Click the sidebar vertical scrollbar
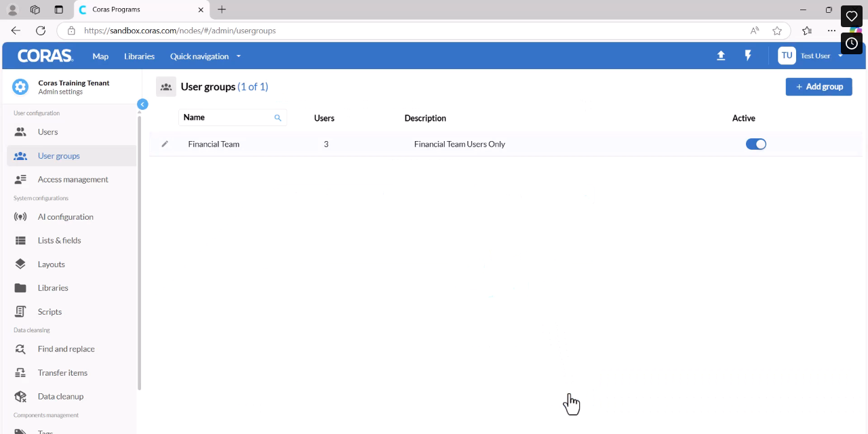The height and width of the screenshot is (434, 868). pyautogui.click(x=140, y=252)
